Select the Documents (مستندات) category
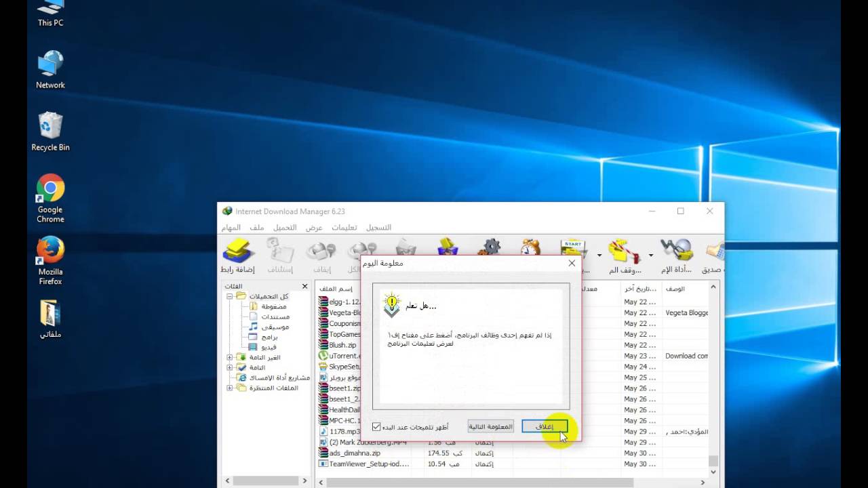Screen dimensions: 868x488 click(x=269, y=317)
